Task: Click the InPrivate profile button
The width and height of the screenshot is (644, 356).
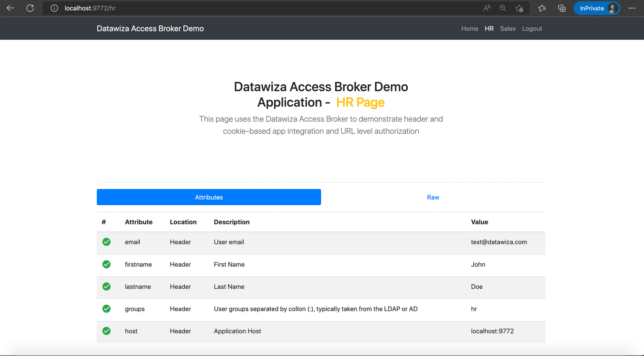Action: click(597, 8)
